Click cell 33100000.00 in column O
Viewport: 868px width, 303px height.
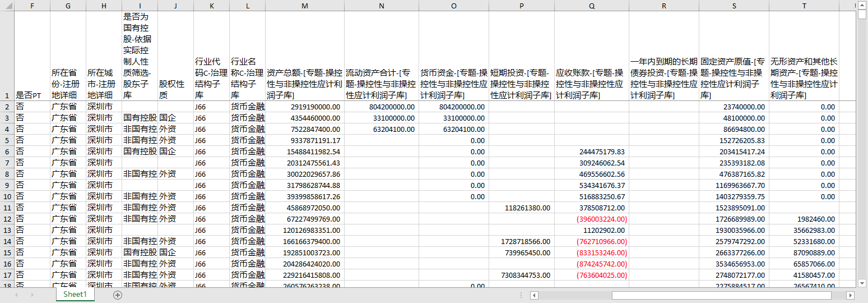453,118
